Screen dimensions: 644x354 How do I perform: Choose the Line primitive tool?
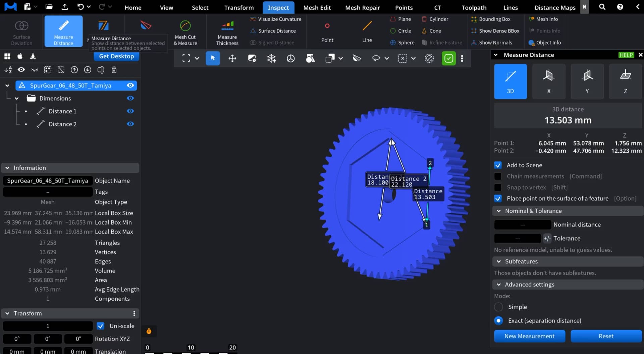point(367,32)
